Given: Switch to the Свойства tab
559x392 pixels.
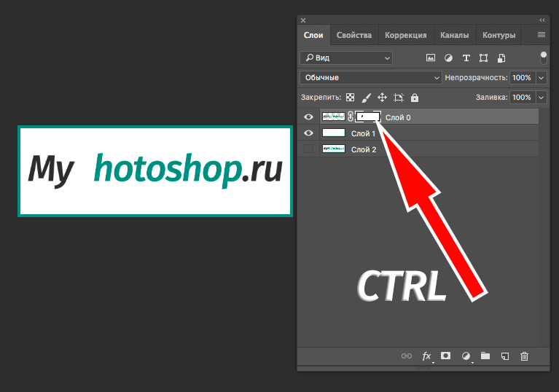Looking at the screenshot, I should [354, 35].
